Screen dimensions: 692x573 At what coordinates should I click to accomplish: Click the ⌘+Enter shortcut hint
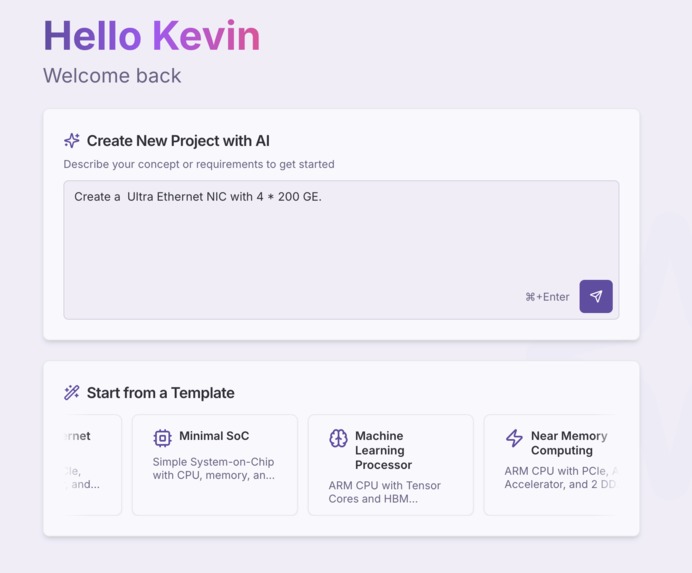pyautogui.click(x=547, y=297)
